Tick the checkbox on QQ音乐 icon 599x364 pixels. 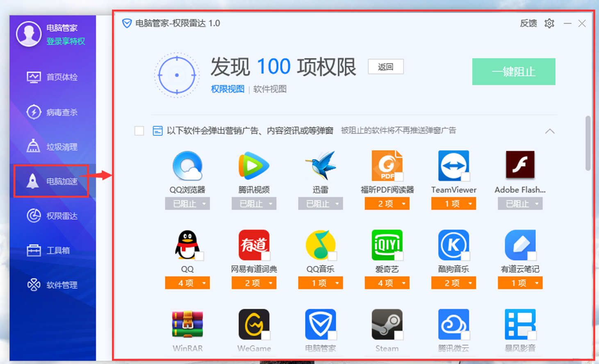(x=332, y=256)
